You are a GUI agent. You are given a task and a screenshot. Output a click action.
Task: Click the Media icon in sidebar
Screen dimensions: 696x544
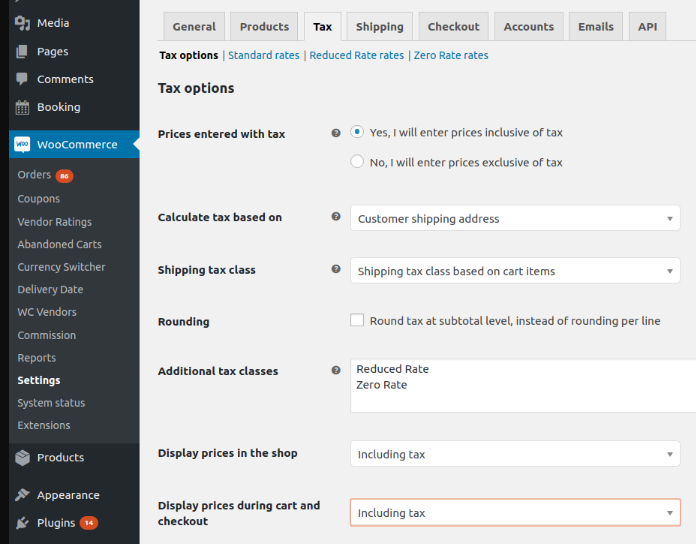(22, 23)
